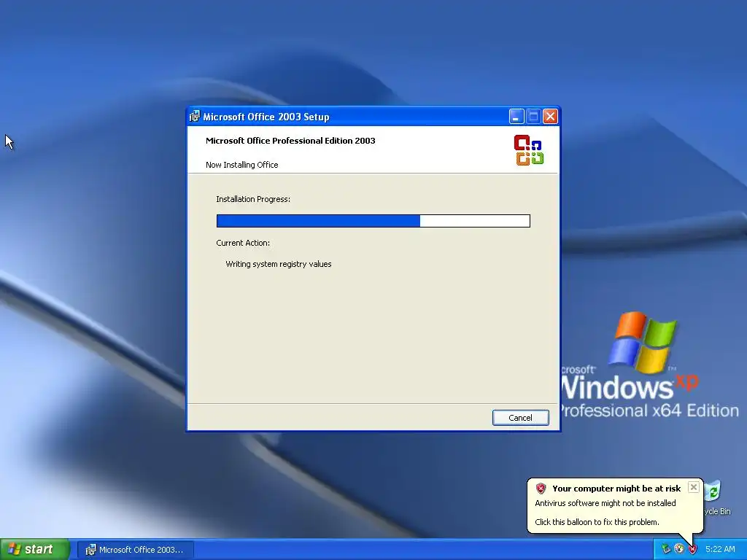Minimize the Office 2003 Setup window

coord(516,116)
